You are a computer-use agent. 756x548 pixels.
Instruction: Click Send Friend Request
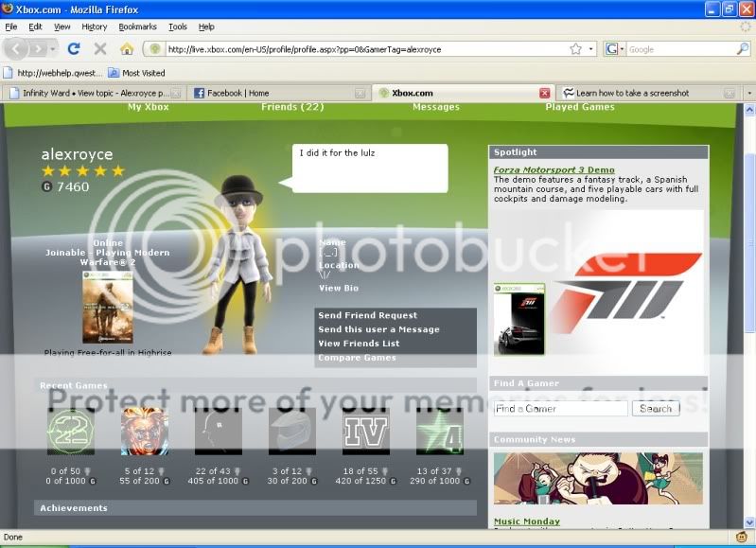(367, 315)
